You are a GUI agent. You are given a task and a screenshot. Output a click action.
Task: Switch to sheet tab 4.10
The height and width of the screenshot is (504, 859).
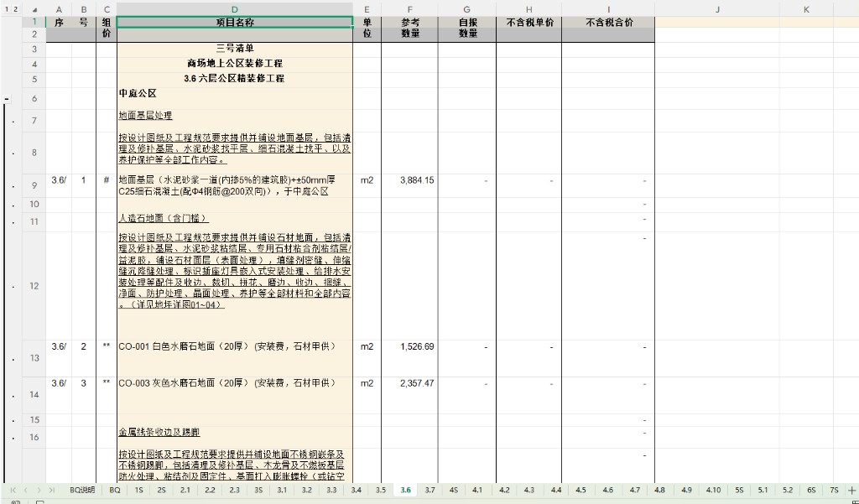tap(713, 490)
